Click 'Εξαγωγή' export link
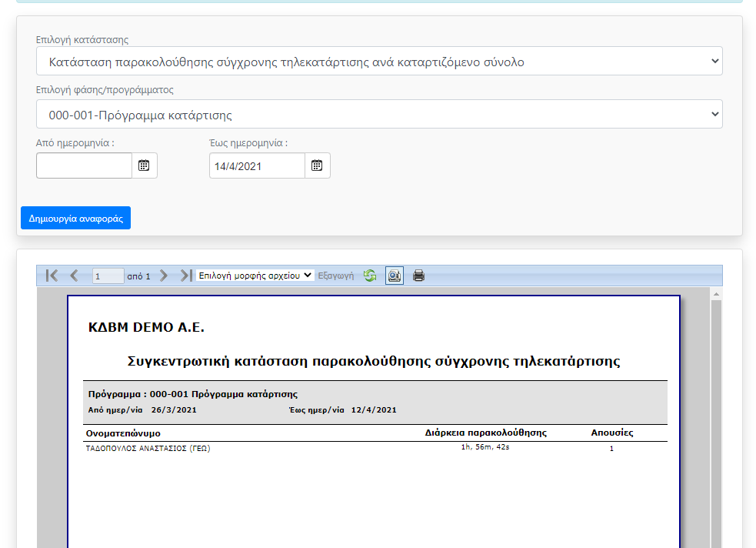The height and width of the screenshot is (548, 756). click(x=335, y=276)
